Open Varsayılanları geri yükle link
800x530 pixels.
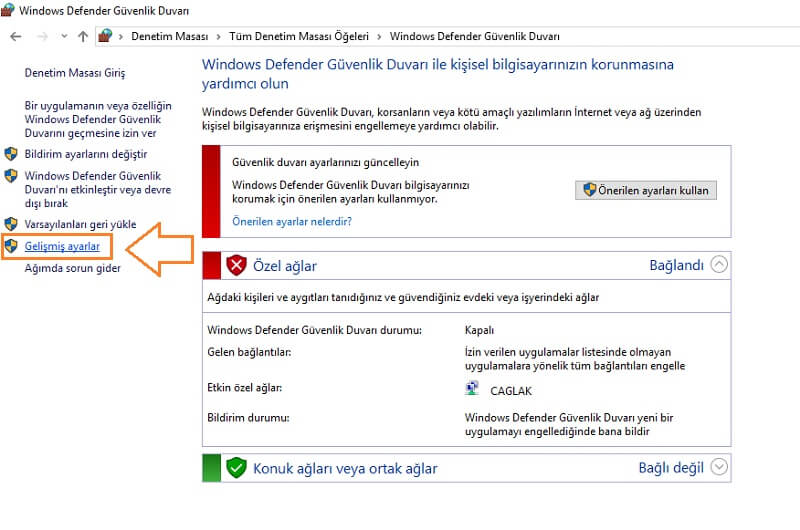click(x=80, y=224)
